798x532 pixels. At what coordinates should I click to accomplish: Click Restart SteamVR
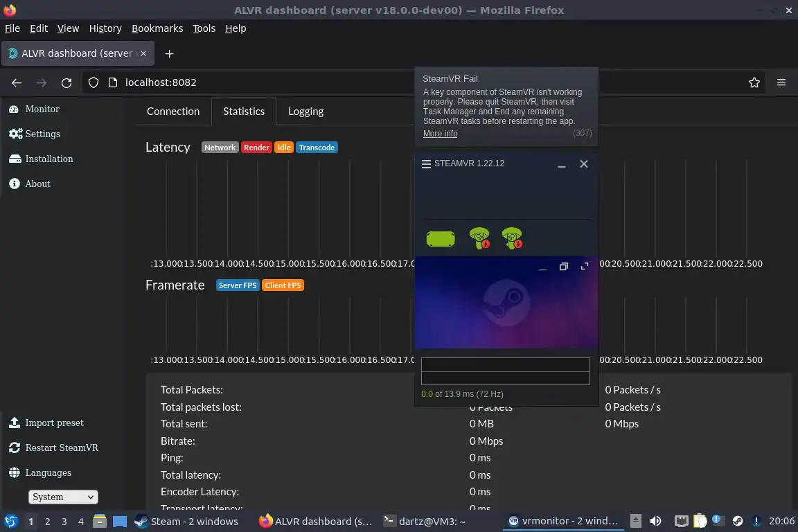pyautogui.click(x=53, y=448)
